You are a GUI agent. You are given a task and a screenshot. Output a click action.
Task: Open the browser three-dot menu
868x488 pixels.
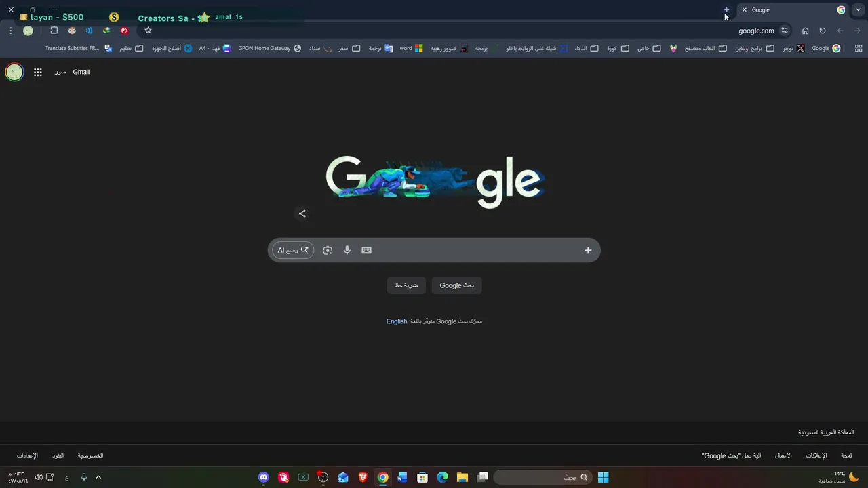(x=10, y=30)
